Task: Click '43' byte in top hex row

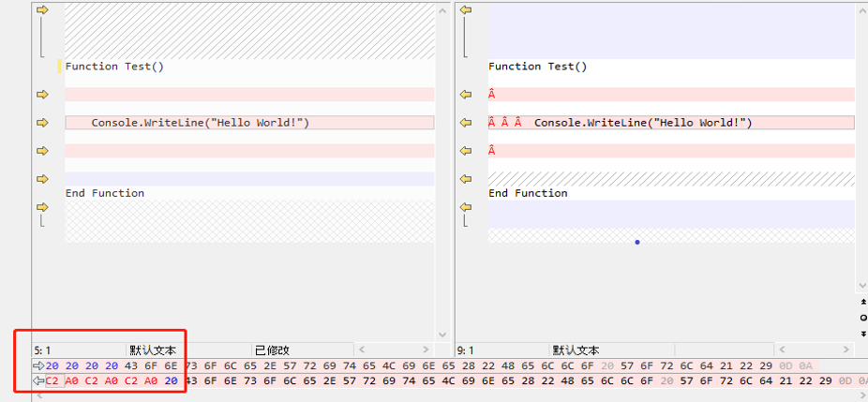Action: (131, 366)
